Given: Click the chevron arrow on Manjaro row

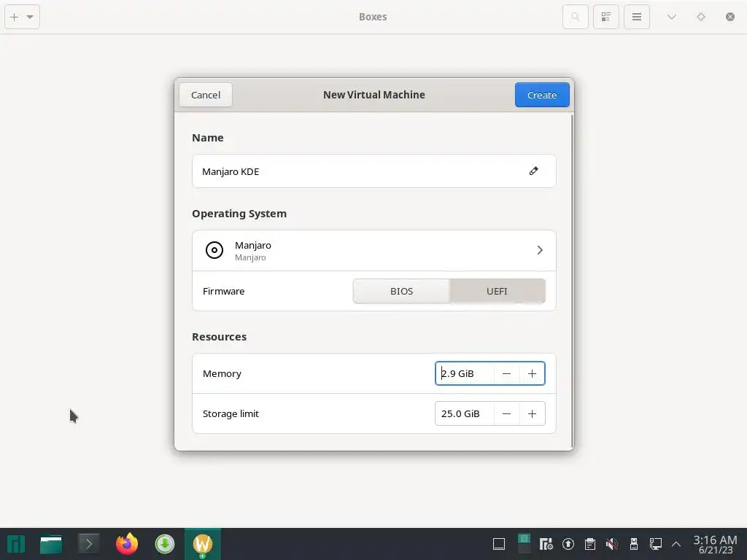Looking at the screenshot, I should coord(540,250).
